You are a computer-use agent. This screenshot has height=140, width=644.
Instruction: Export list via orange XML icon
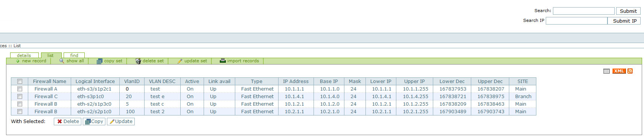click(x=619, y=71)
